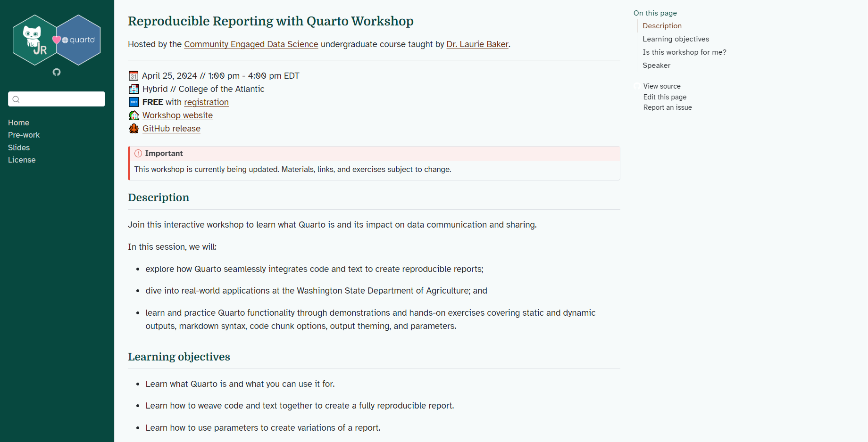The width and height of the screenshot is (868, 442).
Task: Jump to Learning objectives via the page outline
Action: (676, 39)
